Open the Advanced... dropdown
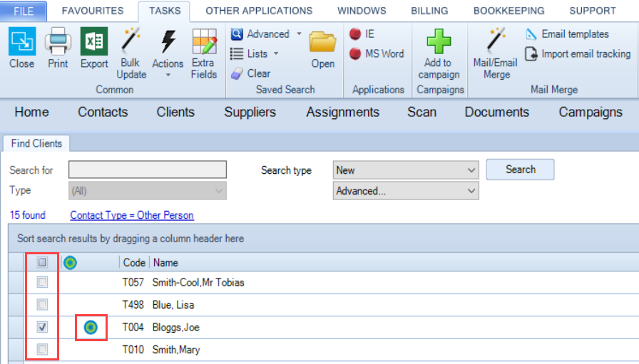 pos(406,191)
